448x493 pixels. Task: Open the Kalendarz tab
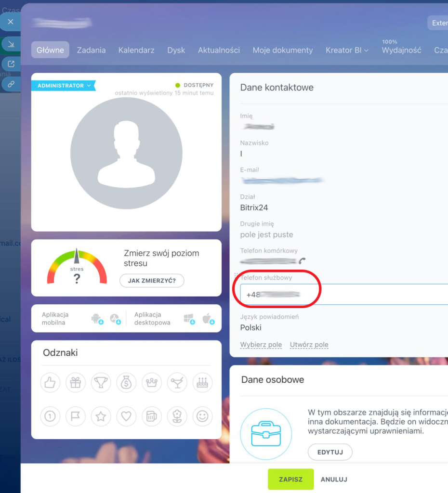[136, 50]
